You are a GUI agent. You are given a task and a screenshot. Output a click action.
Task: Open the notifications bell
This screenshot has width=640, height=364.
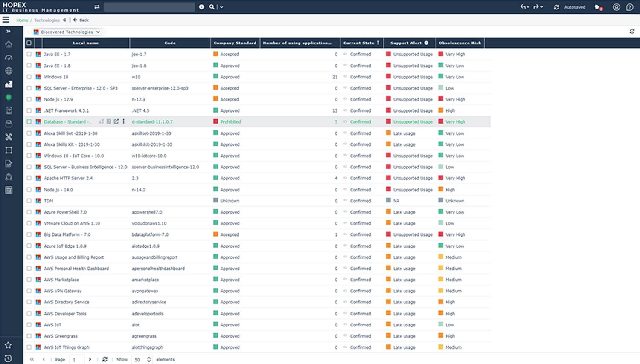[598, 7]
